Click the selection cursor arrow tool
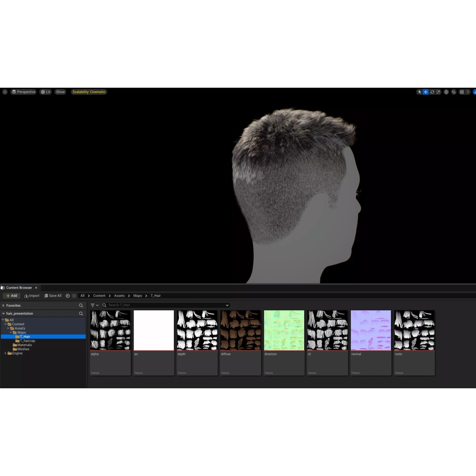Viewport: 476px width, 476px height. point(420,92)
